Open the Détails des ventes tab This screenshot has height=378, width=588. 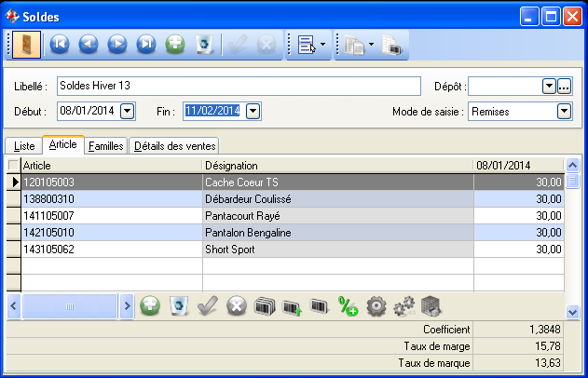175,145
